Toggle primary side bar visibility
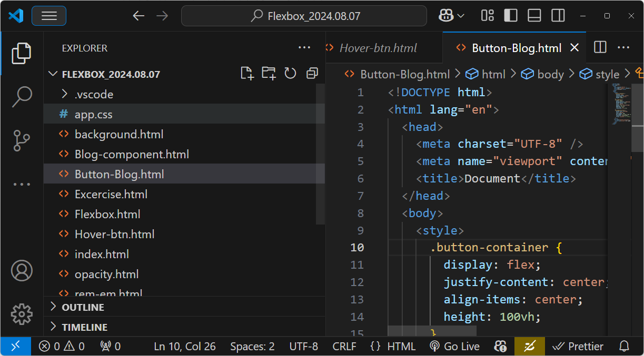Screen dimensions: 644x356 511,16
